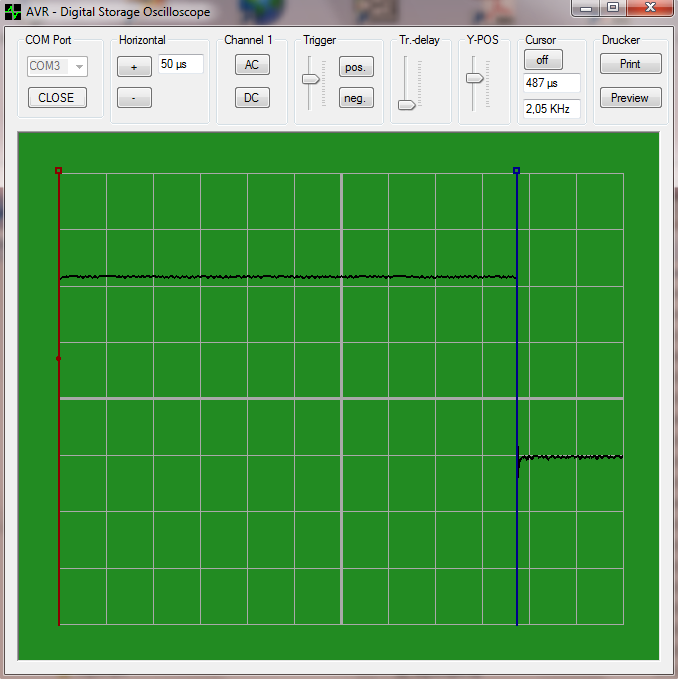The width and height of the screenshot is (678, 679).
Task: Click the CLOSE port button
Action: pos(57,97)
